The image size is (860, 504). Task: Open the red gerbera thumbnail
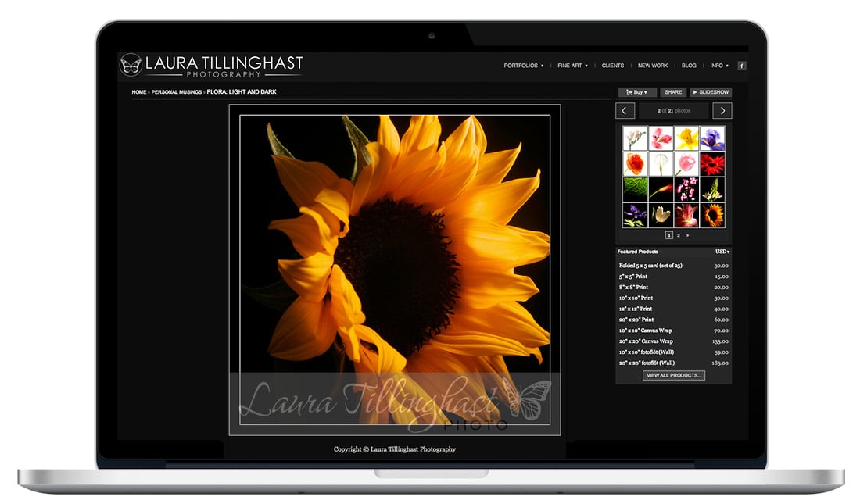(712, 164)
